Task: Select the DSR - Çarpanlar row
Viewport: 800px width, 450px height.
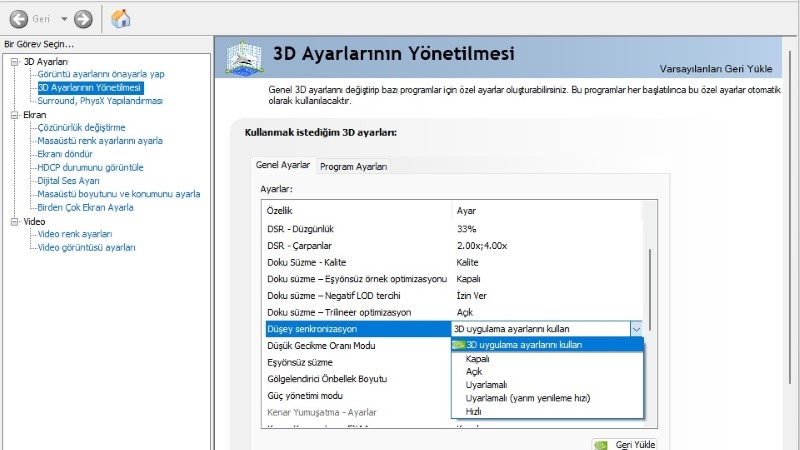Action: tap(452, 246)
